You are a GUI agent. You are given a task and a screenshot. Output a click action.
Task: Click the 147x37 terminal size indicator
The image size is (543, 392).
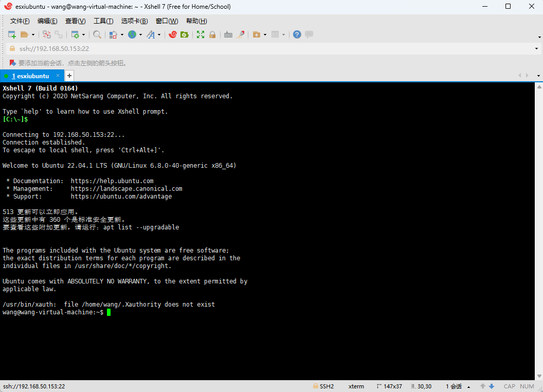tap(389, 386)
